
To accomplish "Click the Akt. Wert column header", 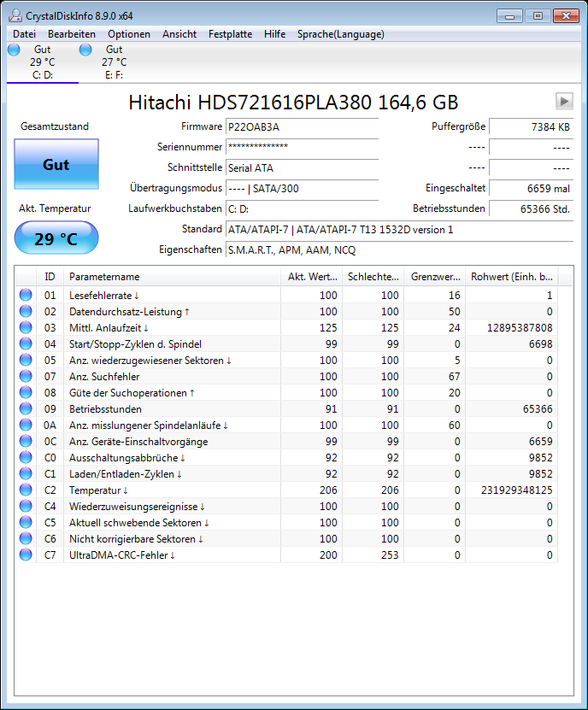I will (312, 277).
